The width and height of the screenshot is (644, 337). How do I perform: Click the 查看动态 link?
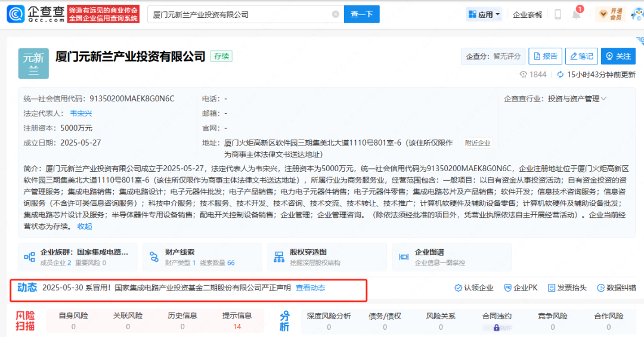coord(311,288)
